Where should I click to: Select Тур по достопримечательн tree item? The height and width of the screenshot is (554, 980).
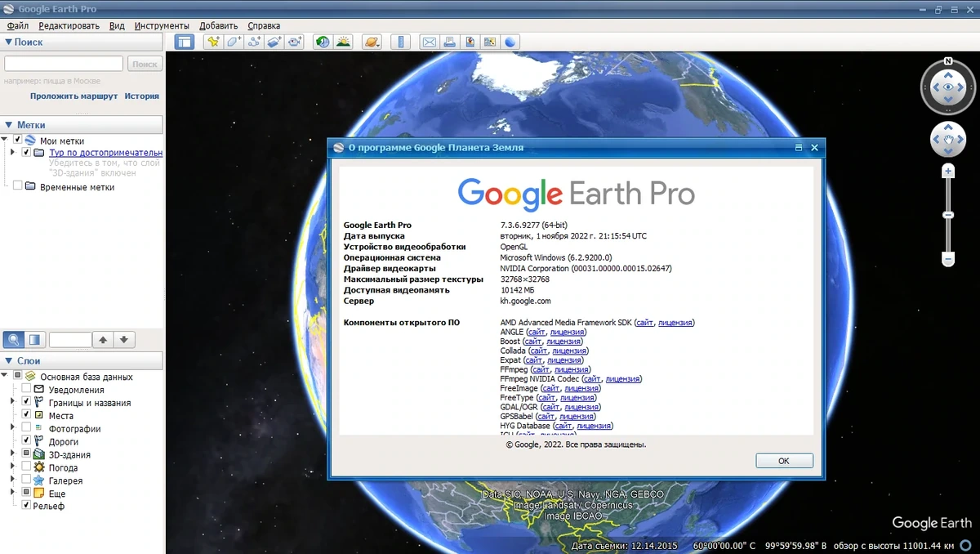coord(105,153)
